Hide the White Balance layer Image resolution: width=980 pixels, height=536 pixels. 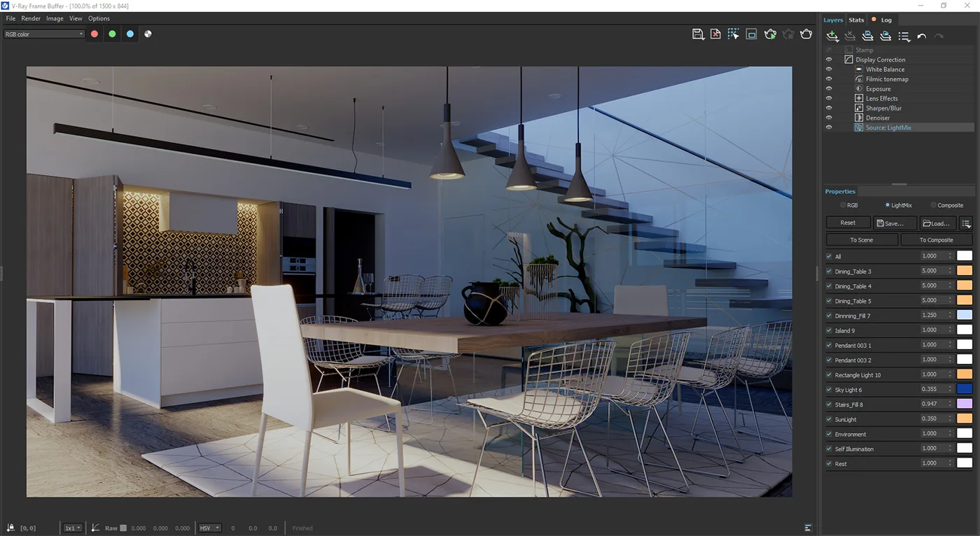(x=829, y=69)
